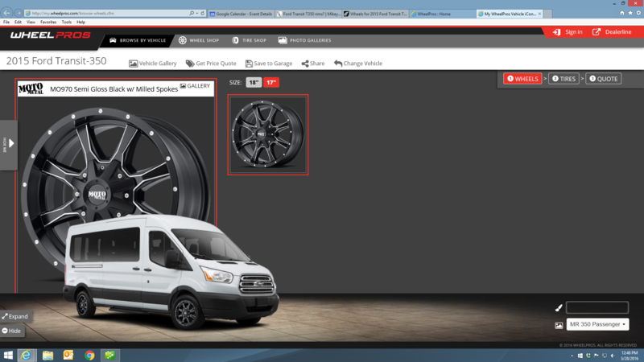This screenshot has height=362, width=644.
Task: Open the Vehicle Gallery
Action: click(153, 64)
